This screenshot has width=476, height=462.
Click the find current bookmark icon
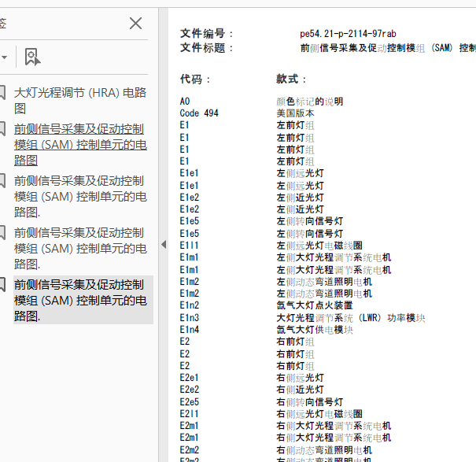32,57
